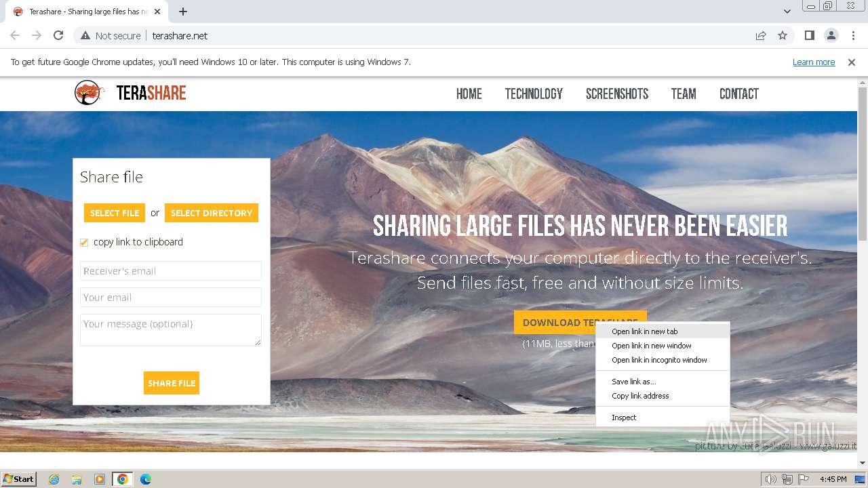This screenshot has width=868, height=488.
Task: Click the scrollbar up arrow
Action: pos(863,82)
